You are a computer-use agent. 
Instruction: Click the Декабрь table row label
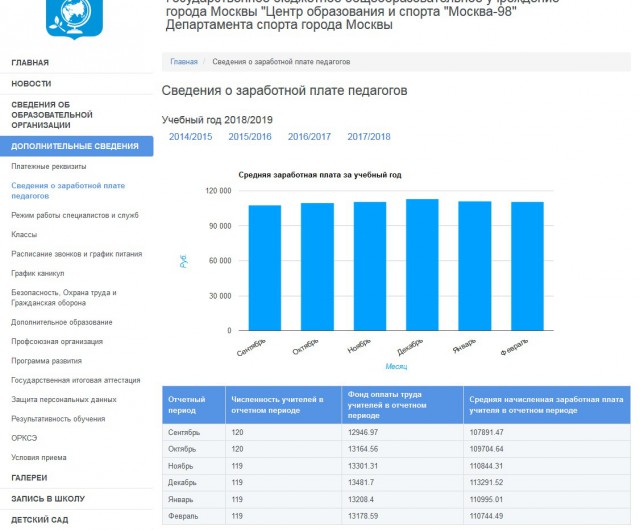click(182, 483)
